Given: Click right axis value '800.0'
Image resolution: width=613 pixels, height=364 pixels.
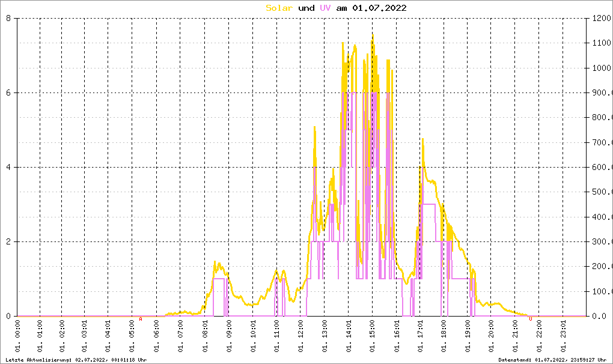Looking at the screenshot, I should [602, 117].
